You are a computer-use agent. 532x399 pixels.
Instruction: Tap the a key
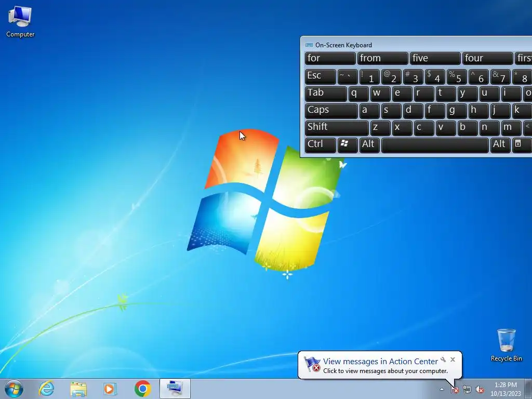(x=369, y=111)
